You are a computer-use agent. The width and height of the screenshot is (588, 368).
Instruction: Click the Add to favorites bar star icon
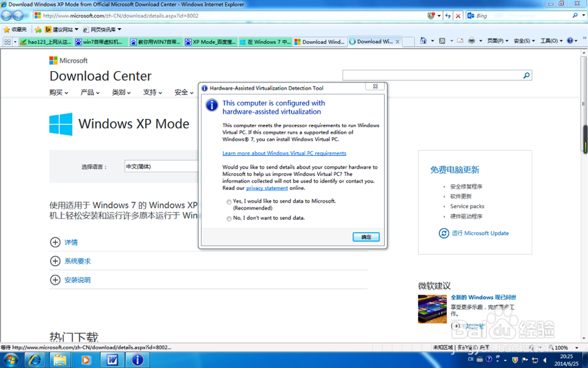point(38,29)
